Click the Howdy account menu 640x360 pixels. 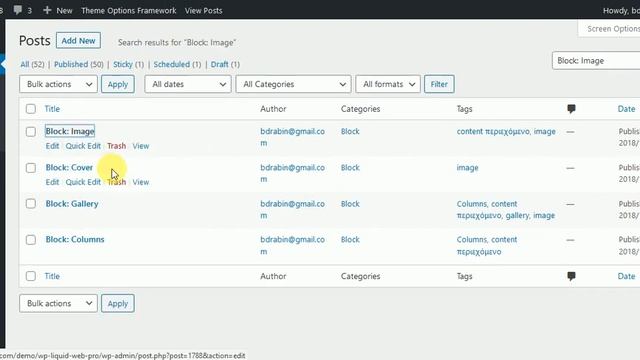pos(621,11)
